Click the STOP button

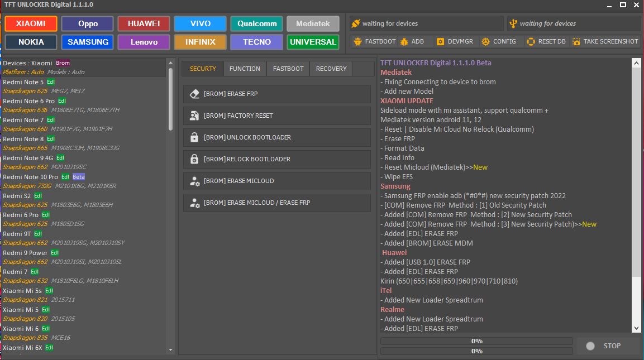(609, 346)
